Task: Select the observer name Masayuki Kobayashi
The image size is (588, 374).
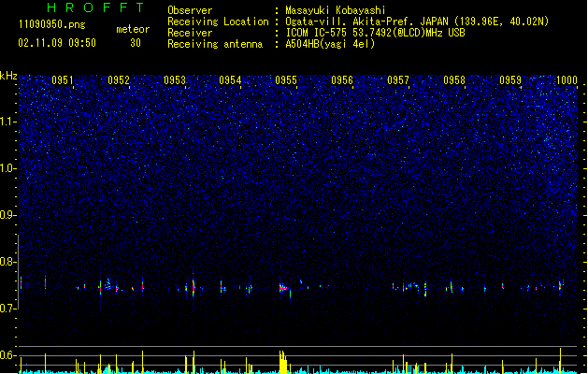Action: 336,10
